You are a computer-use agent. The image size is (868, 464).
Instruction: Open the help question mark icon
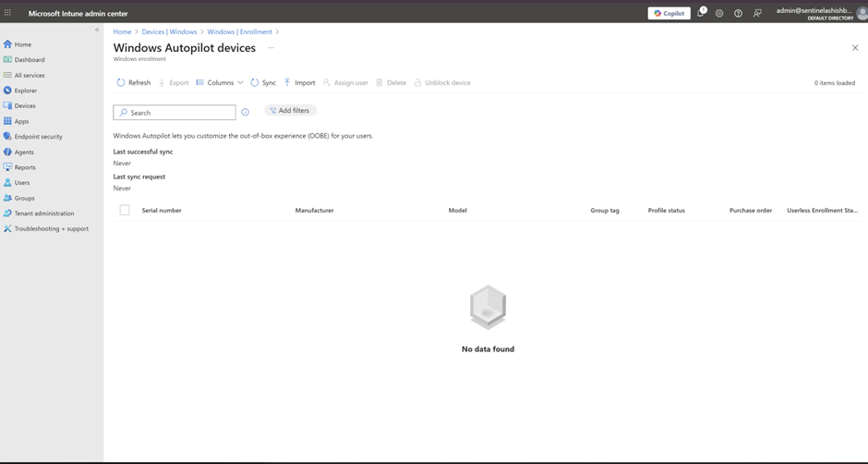point(738,14)
